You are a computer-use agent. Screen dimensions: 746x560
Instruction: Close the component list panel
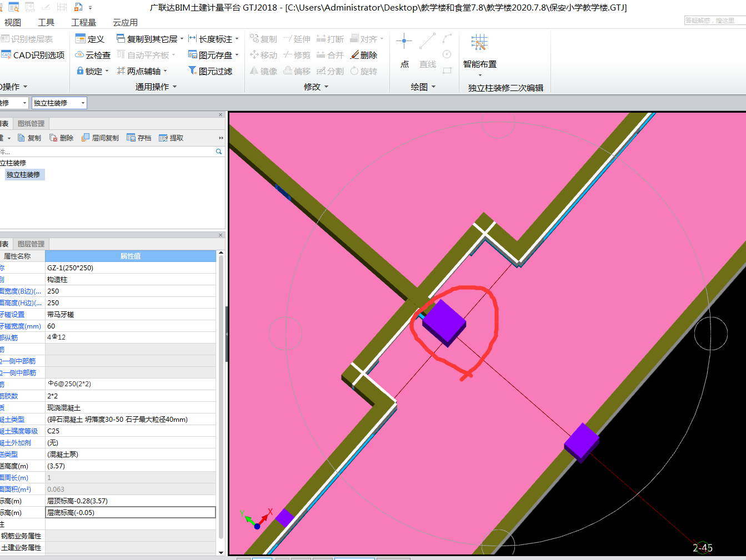point(221,115)
